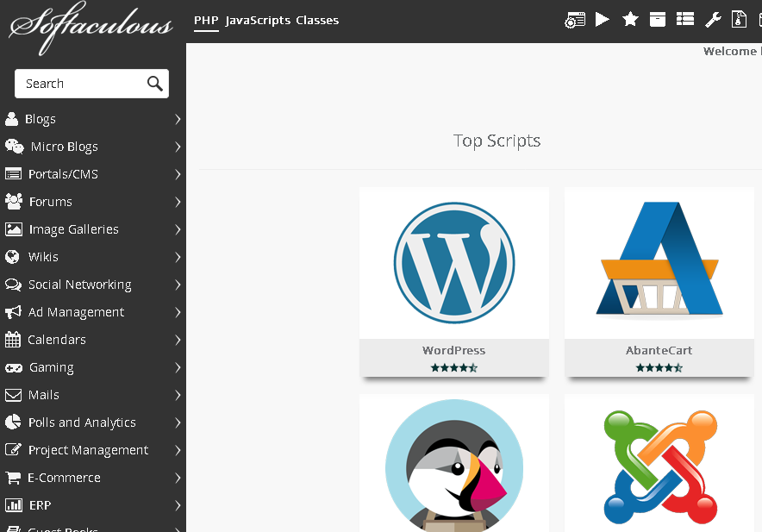Viewport: 762px width, 532px height.
Task: Expand the Blogs category chevron
Action: [x=178, y=119]
